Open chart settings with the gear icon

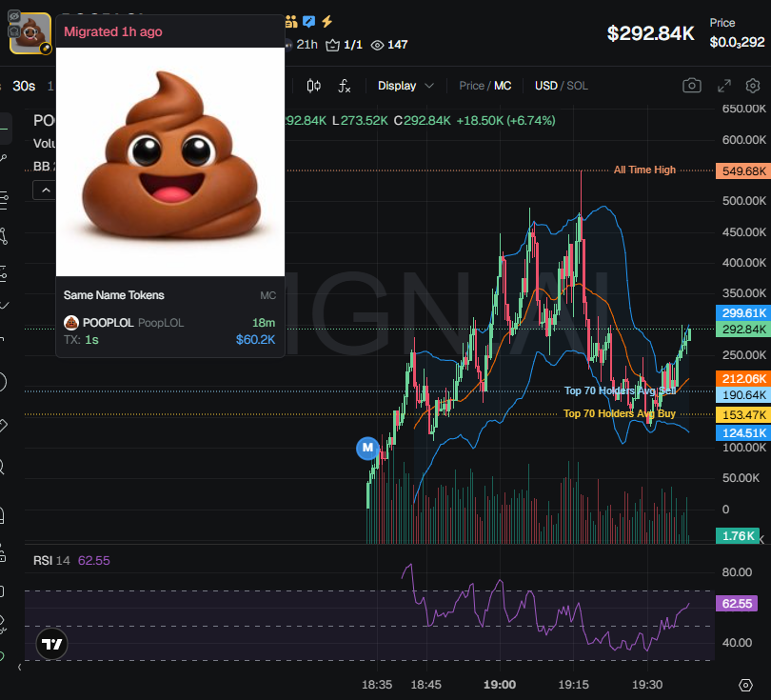click(x=752, y=85)
